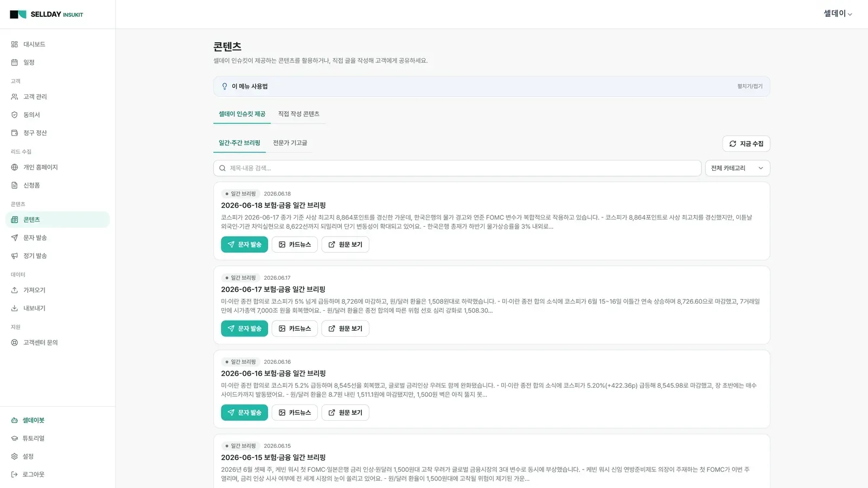Open 신청폼 sidebar item
868x488 pixels.
[58, 185]
